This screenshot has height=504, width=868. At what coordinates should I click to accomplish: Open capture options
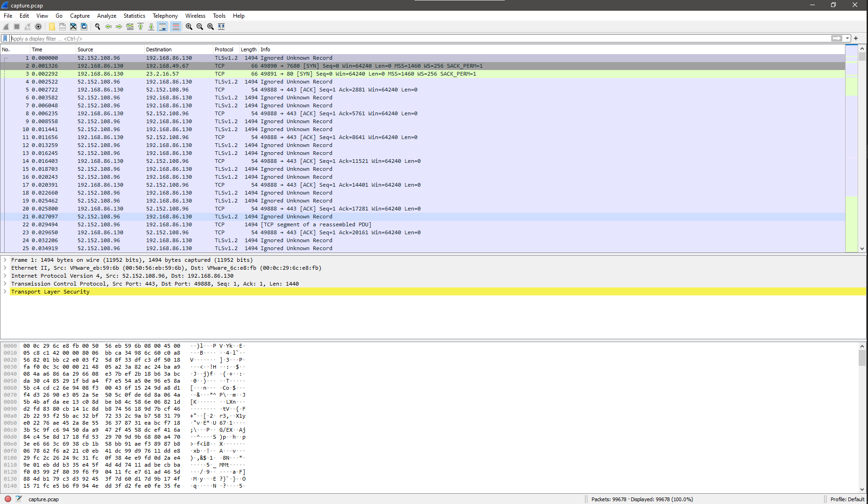(x=38, y=27)
